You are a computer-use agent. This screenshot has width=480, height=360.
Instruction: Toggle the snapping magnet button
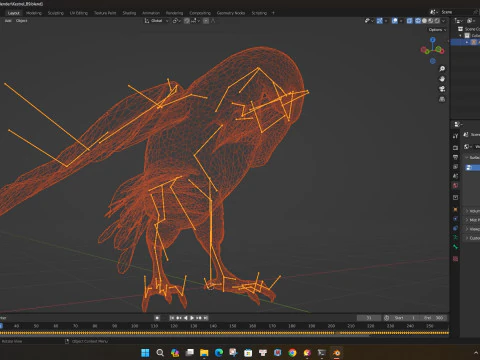coord(187,21)
